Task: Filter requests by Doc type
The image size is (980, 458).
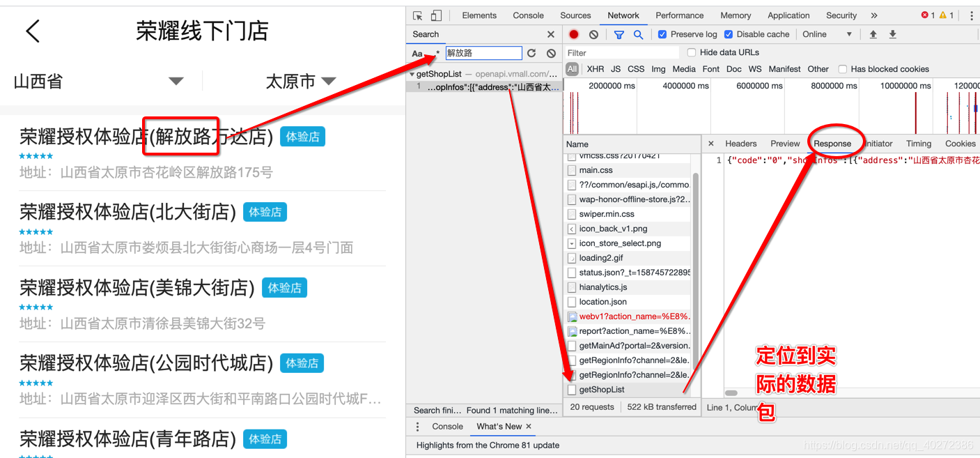Action: [x=734, y=69]
